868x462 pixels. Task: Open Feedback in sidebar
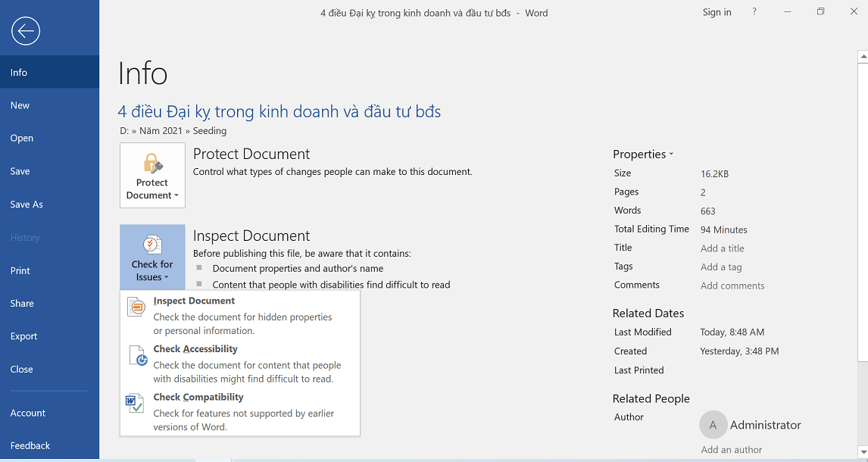tap(49, 445)
